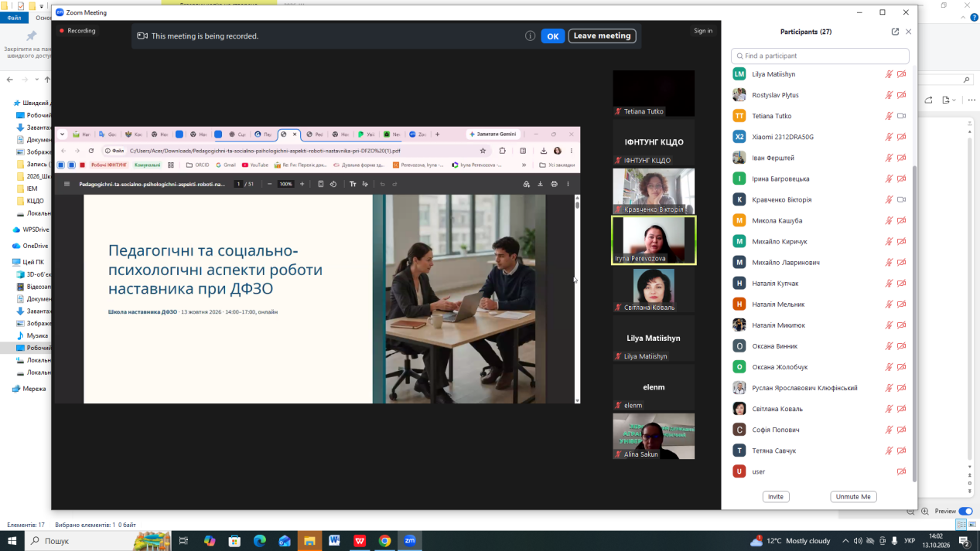Launch Microsoft Edge from the taskbar
Viewport: 980px width, 551px height.
click(259, 541)
